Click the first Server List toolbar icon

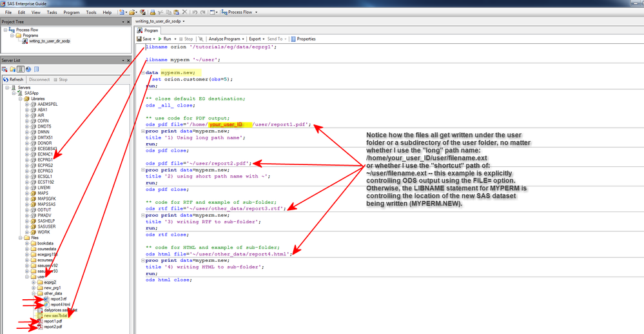point(5,70)
